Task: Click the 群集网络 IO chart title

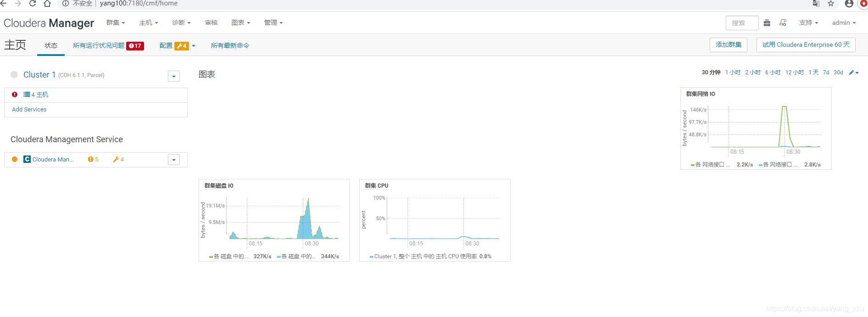Action: 701,94
